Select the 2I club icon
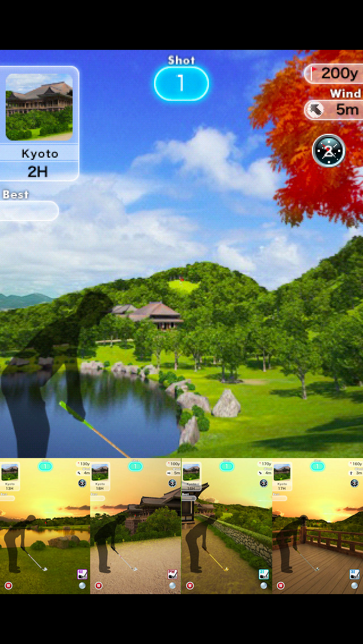Image resolution: width=363 pixels, height=644 pixels. click(x=263, y=574)
